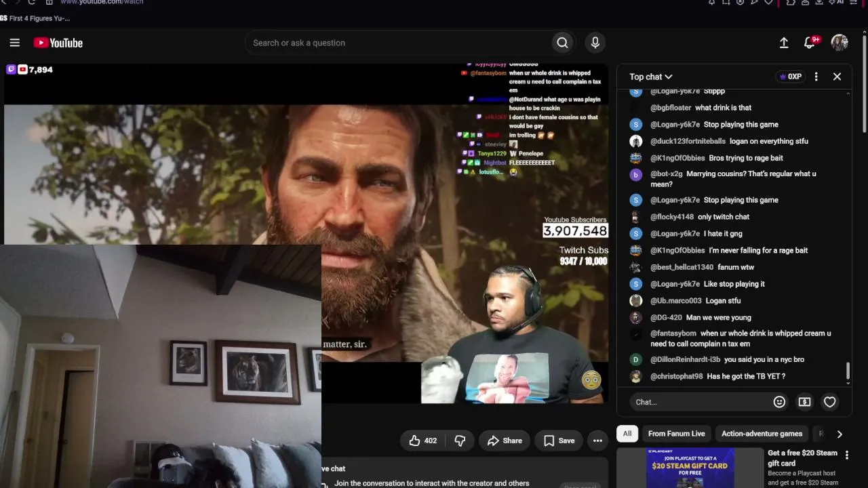Click avatar next to @duck123fortniteballs
The height and width of the screenshot is (488, 868).
tap(635, 141)
